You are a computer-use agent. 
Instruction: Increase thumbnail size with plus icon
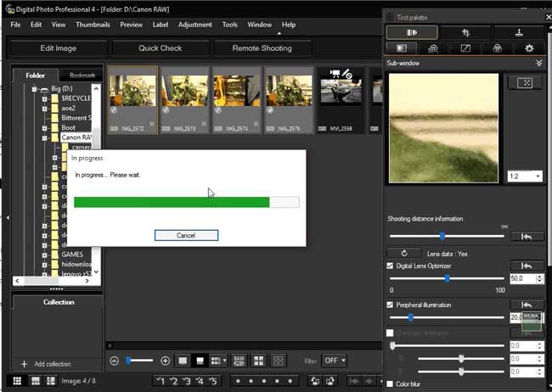click(165, 361)
